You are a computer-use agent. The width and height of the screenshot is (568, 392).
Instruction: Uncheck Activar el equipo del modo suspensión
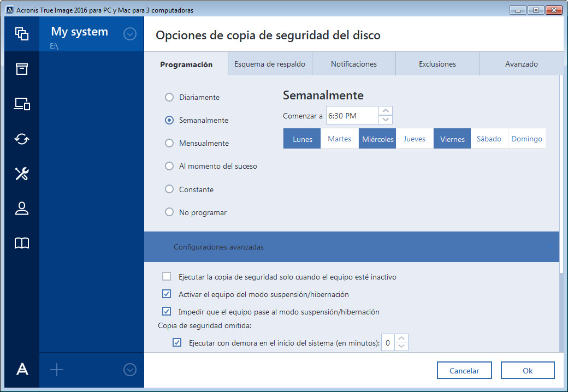coord(167,294)
